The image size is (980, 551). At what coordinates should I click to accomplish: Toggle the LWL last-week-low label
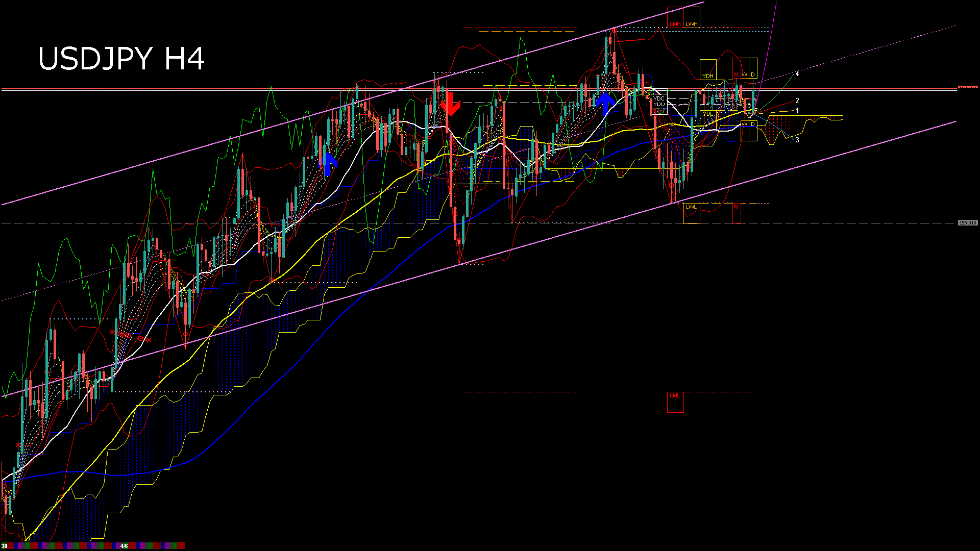691,206
